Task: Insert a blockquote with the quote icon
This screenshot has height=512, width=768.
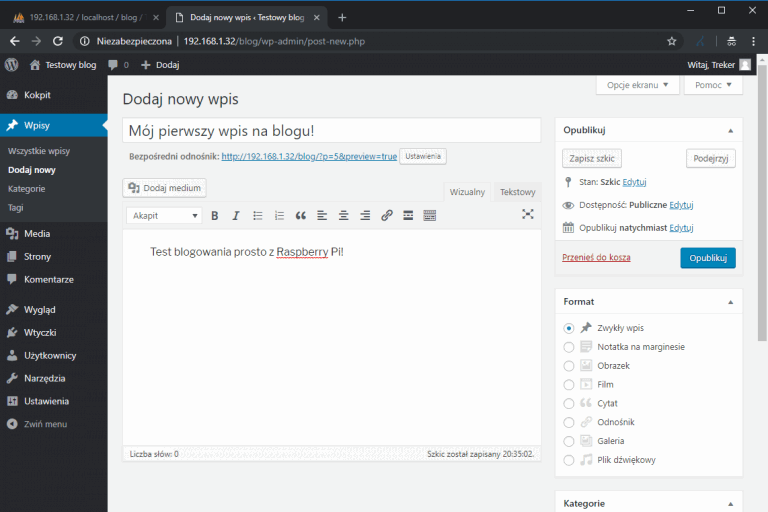Action: pos(300,215)
